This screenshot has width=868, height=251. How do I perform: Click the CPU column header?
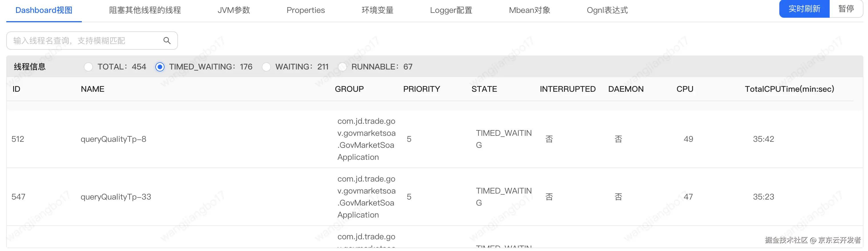tap(685, 89)
